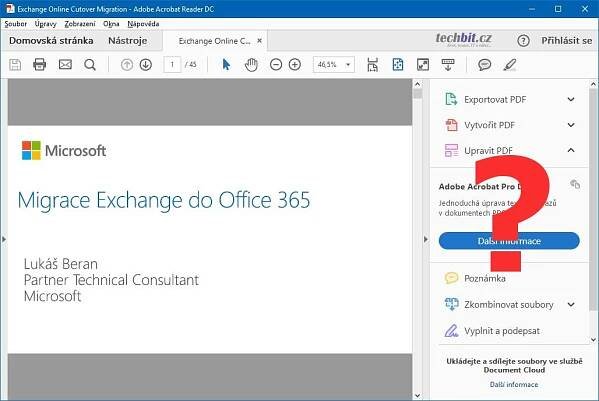Screen dimensions: 599x401
Task: Open the Nápověda menu
Action: pos(143,24)
